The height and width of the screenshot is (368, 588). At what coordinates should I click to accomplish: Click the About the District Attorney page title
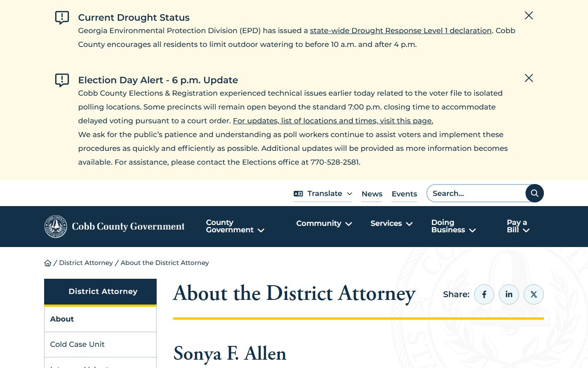pos(294,293)
